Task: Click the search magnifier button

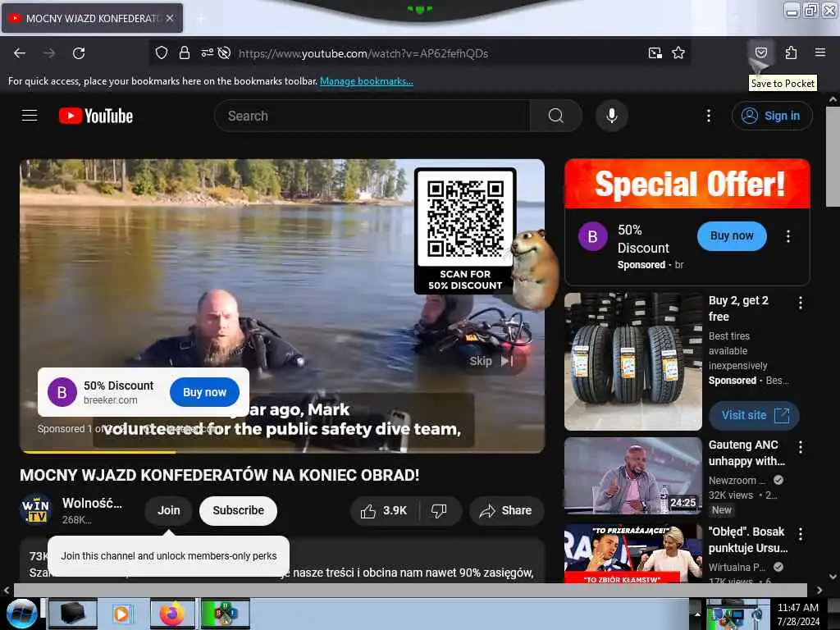Action: (556, 116)
